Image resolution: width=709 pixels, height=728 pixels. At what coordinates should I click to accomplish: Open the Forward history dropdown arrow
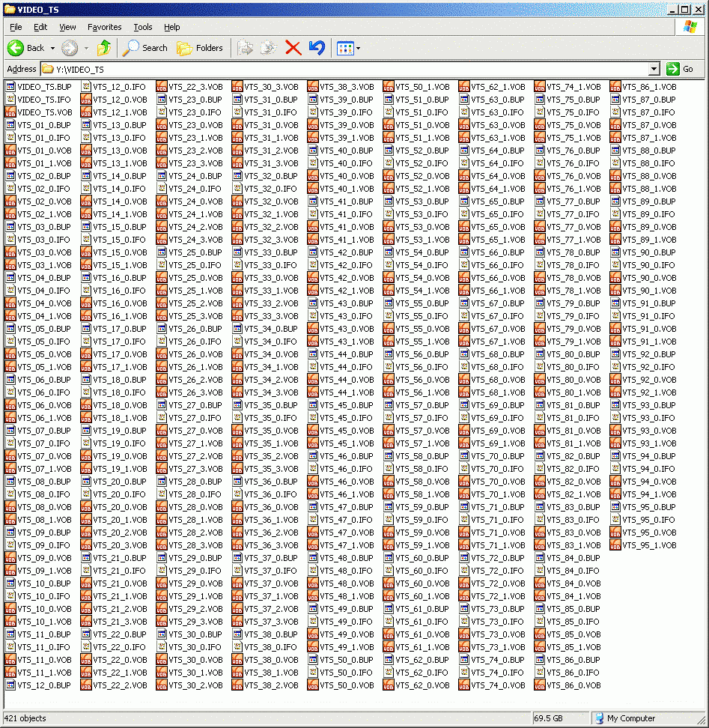pos(86,48)
